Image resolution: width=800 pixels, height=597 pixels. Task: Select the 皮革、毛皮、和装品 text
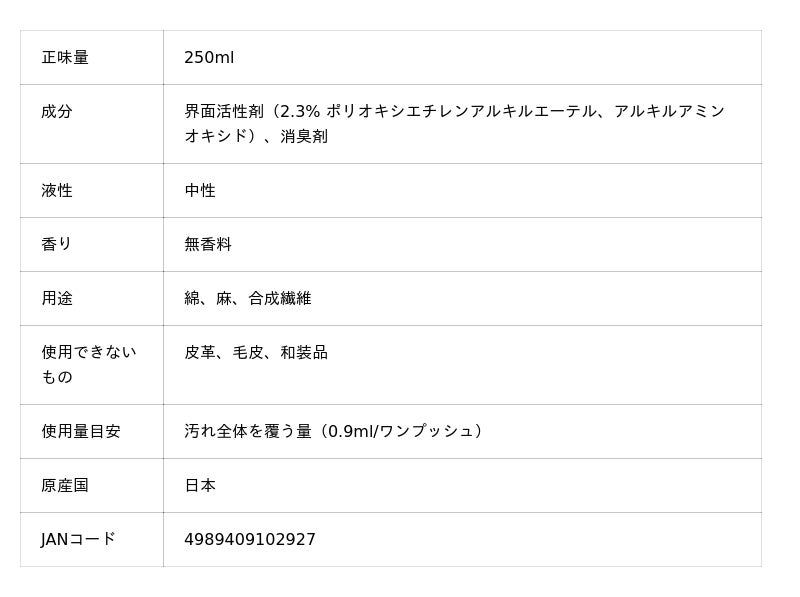pyautogui.click(x=256, y=352)
